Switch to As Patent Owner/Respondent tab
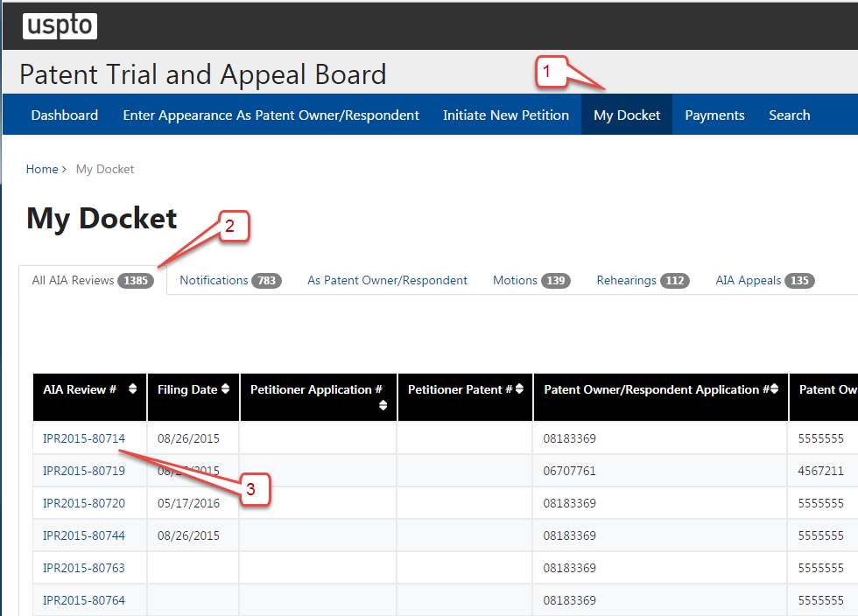This screenshot has height=616, width=858. (387, 281)
